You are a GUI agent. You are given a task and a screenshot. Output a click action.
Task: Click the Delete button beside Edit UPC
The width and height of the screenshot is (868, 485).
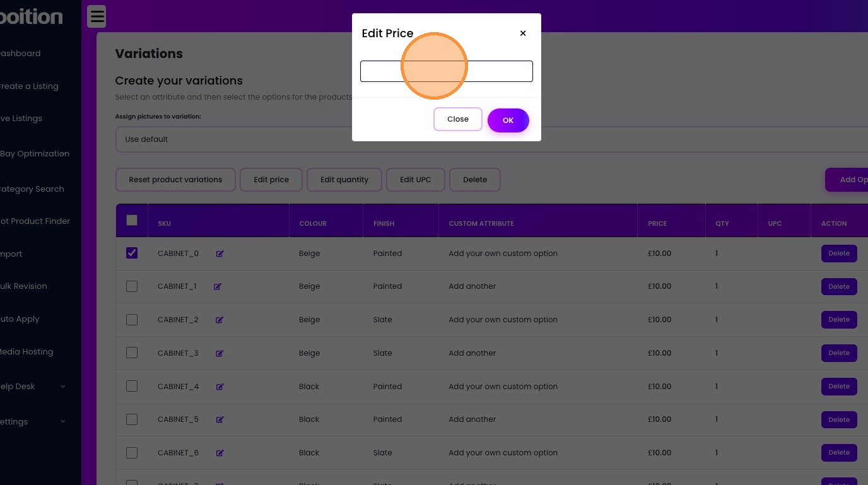pyautogui.click(x=475, y=180)
